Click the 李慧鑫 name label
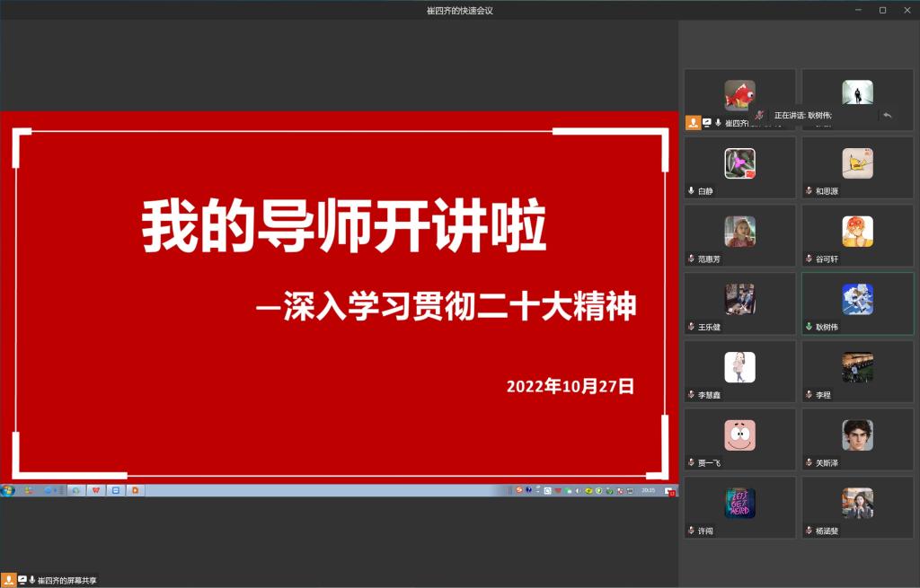The image size is (920, 588). (709, 395)
